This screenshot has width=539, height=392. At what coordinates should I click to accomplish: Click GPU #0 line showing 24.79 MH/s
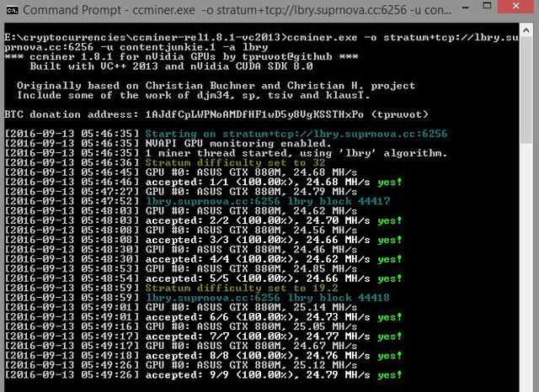click(x=181, y=192)
